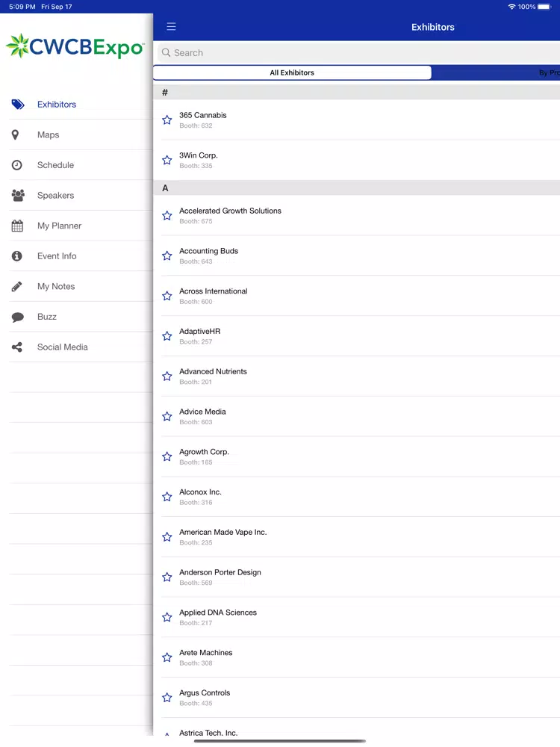This screenshot has width=560, height=747.
Task: Click the 5:09 PM clock in status bar
Action: pyautogui.click(x=22, y=7)
